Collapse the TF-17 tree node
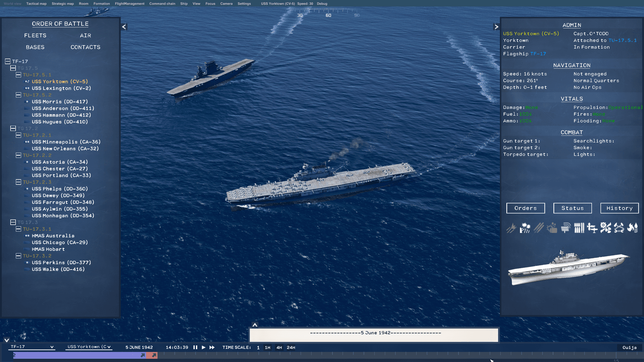This screenshot has width=644, height=362. (8, 62)
